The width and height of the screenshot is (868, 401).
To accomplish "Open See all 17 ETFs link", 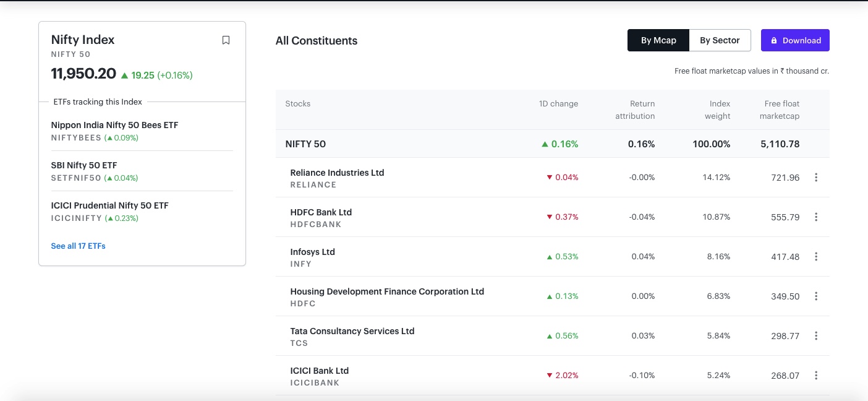I will (78, 246).
